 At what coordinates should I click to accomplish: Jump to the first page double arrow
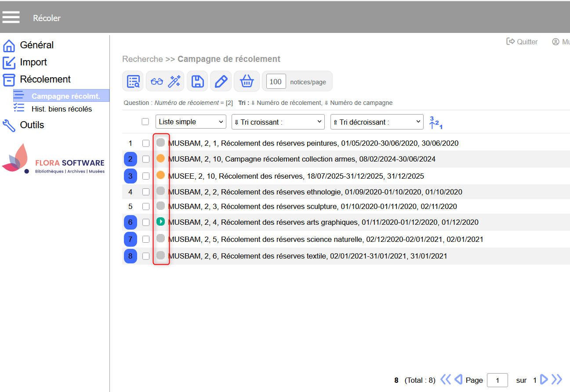pos(445,380)
